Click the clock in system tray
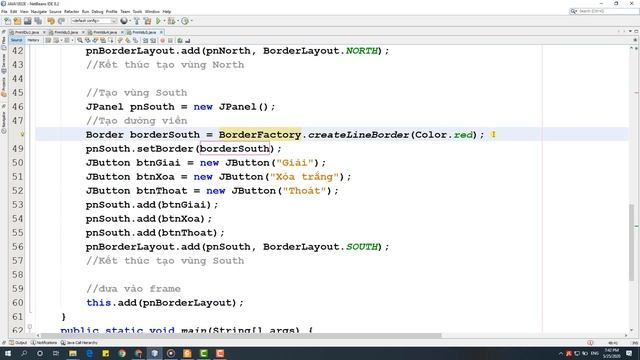640x360 pixels. coord(611,353)
